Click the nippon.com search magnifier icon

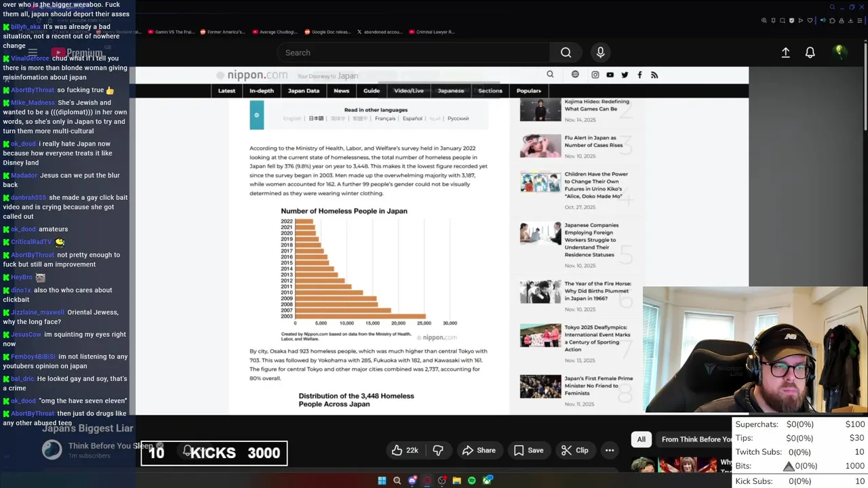(550, 75)
